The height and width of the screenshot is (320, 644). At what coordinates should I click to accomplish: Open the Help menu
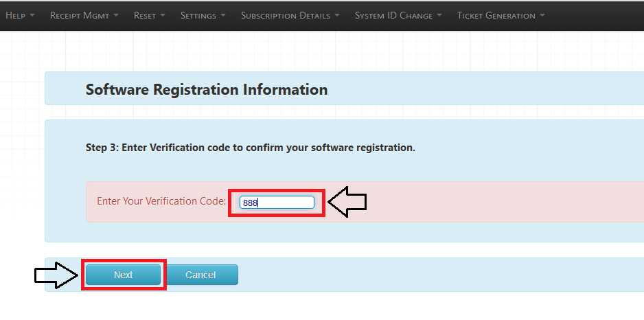click(20, 16)
